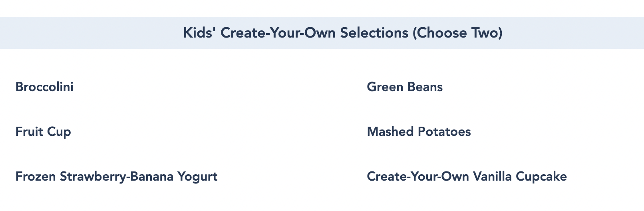644x211 pixels.
Task: Choose the Mashed Potatoes selection
Action: point(419,131)
